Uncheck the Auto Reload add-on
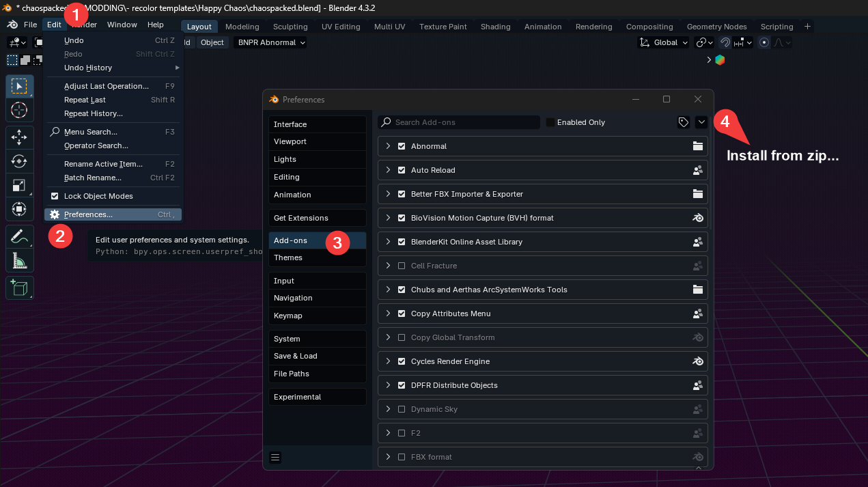 (x=402, y=170)
